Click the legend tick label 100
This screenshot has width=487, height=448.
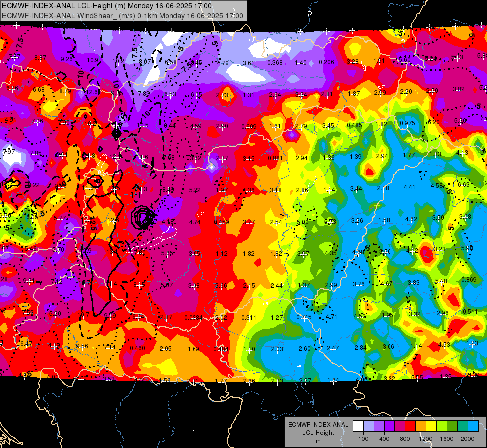[x=363, y=439]
